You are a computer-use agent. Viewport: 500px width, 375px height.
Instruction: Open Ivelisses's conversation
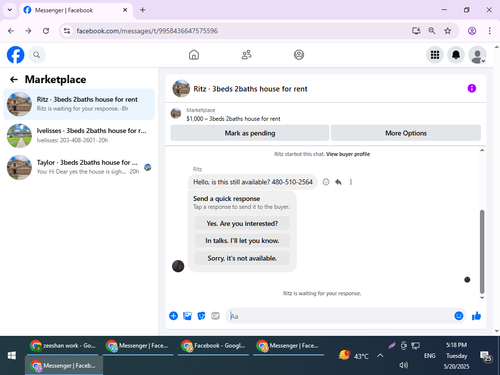[x=79, y=135]
